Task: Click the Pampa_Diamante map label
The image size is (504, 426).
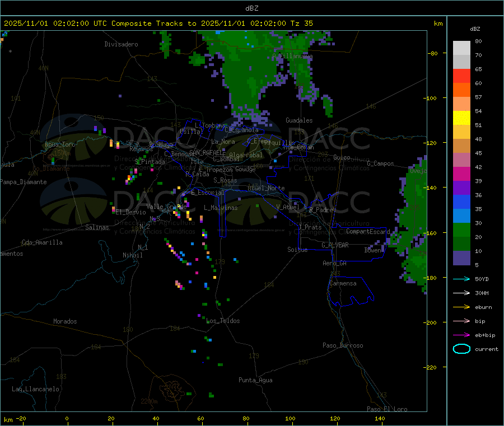Action: pyautogui.click(x=24, y=182)
